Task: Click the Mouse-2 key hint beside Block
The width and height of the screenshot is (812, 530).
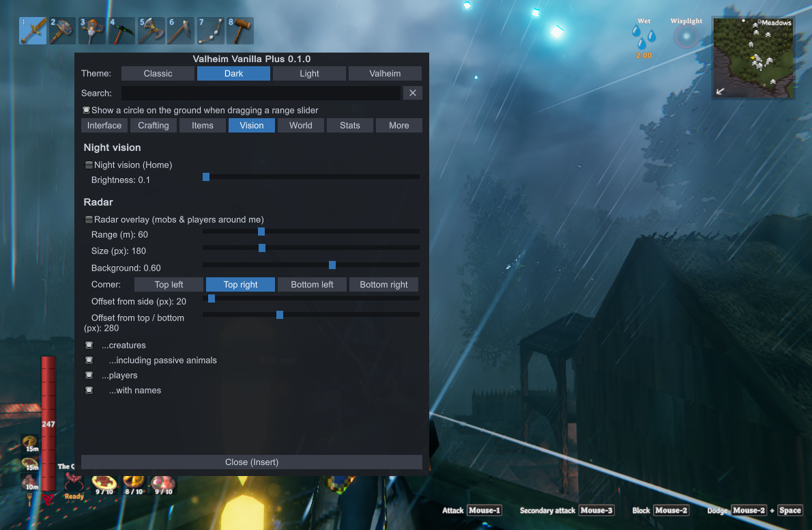Action: coord(671,510)
